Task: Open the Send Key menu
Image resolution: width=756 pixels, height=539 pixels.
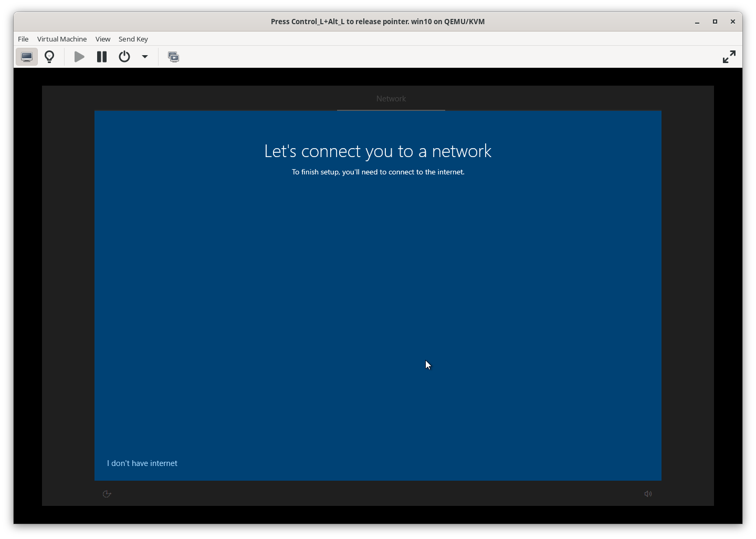Action: point(133,39)
